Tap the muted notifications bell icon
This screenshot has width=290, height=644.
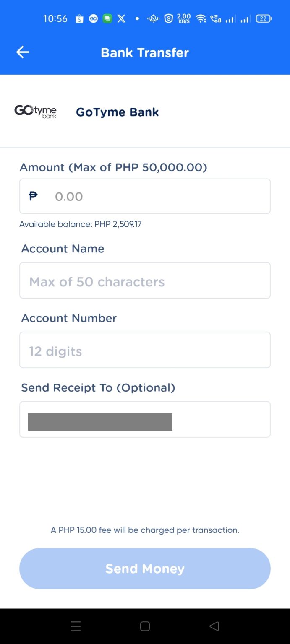(x=153, y=18)
